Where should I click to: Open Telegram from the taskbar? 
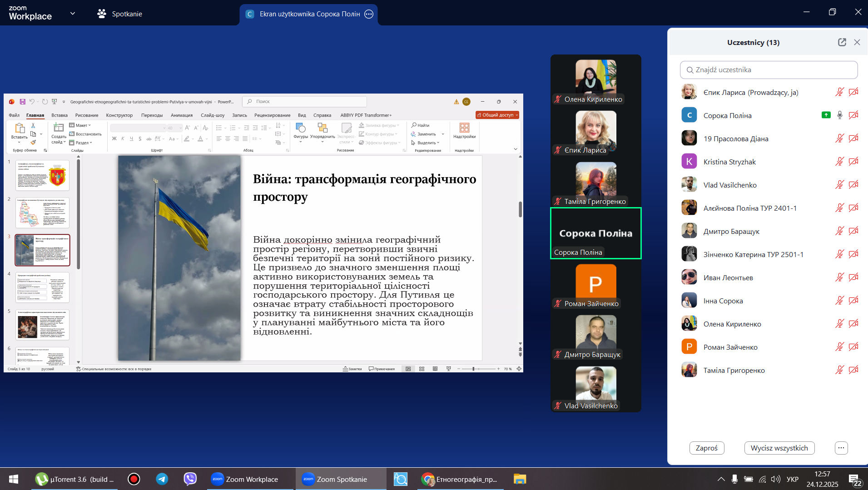tap(162, 479)
